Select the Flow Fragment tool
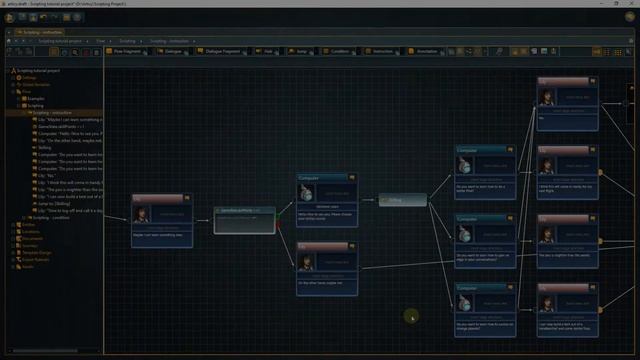This screenshot has height=360, width=640. [127, 51]
